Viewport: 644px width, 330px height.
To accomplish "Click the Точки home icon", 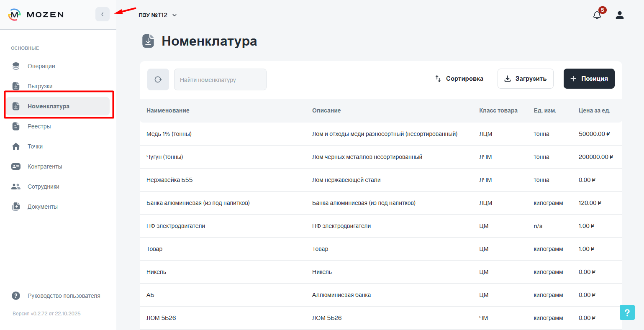I will (16, 146).
